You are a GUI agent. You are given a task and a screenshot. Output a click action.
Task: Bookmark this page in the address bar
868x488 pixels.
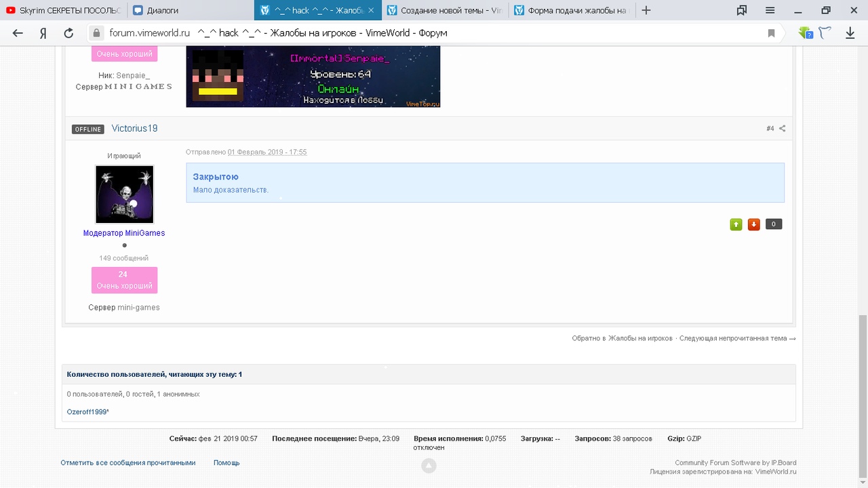click(x=771, y=33)
